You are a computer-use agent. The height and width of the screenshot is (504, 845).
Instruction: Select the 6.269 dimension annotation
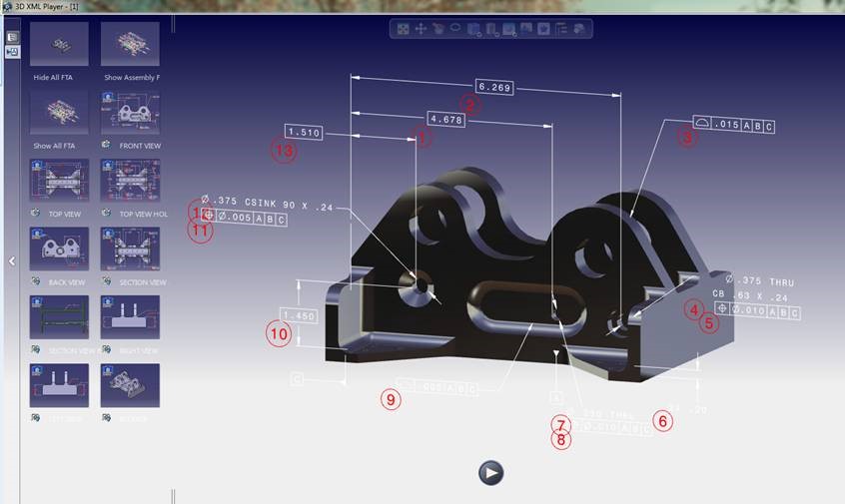pos(493,87)
